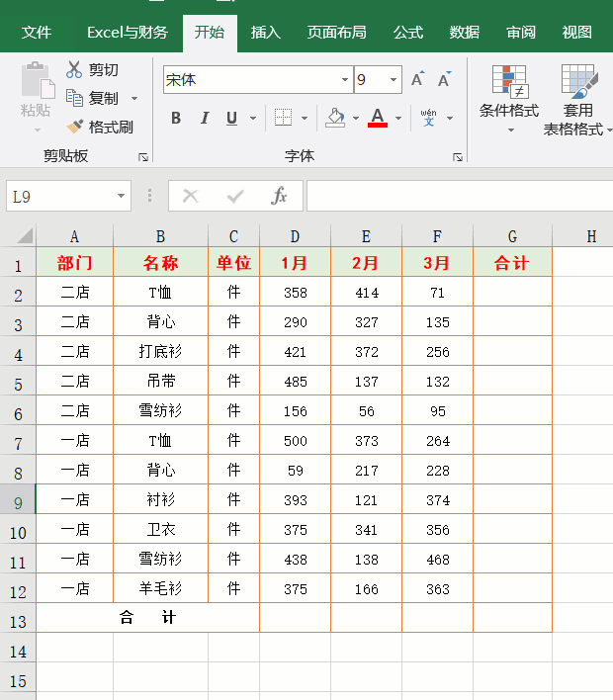Click the 格式刷 text button
The image size is (613, 700).
pyautogui.click(x=111, y=128)
